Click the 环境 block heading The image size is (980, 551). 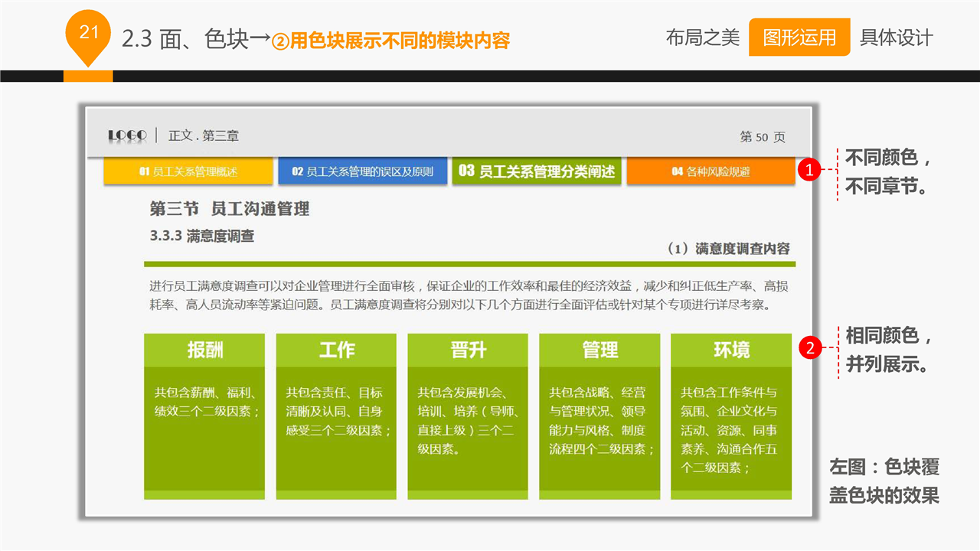(x=731, y=350)
